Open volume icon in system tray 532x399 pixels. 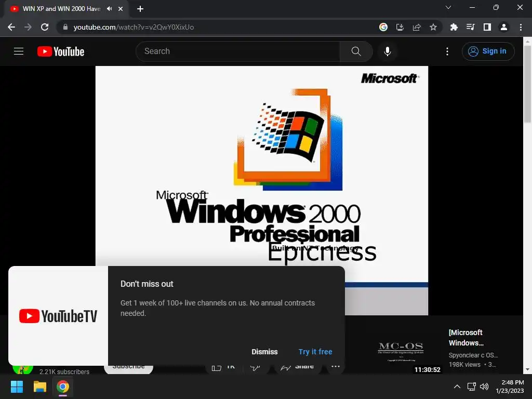tap(484, 387)
